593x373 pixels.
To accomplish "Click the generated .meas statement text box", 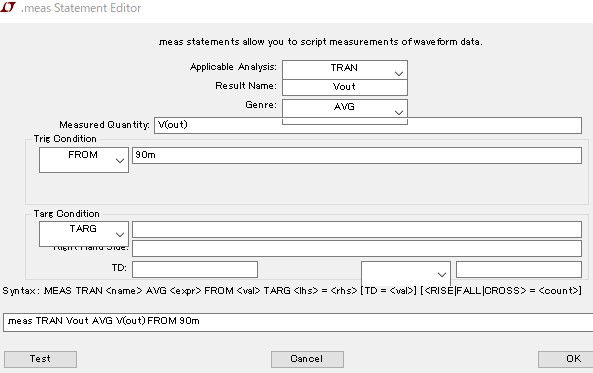I will click(298, 322).
